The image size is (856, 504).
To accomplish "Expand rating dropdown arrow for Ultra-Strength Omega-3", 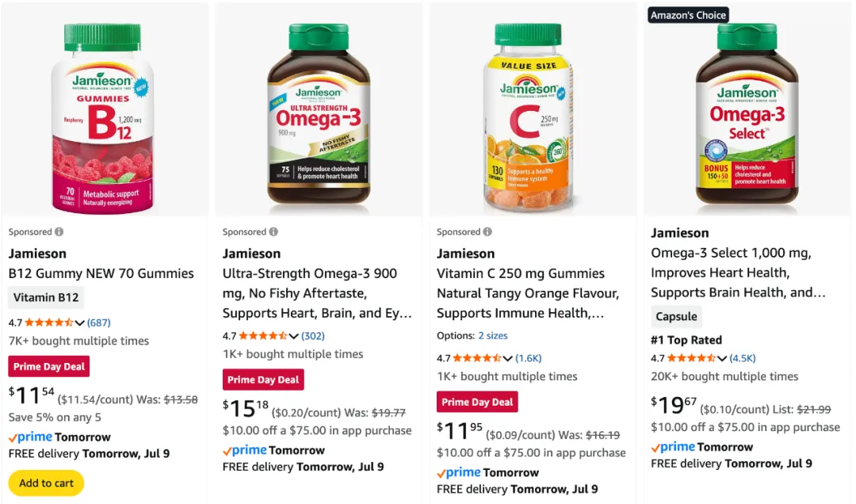I will [x=294, y=336].
